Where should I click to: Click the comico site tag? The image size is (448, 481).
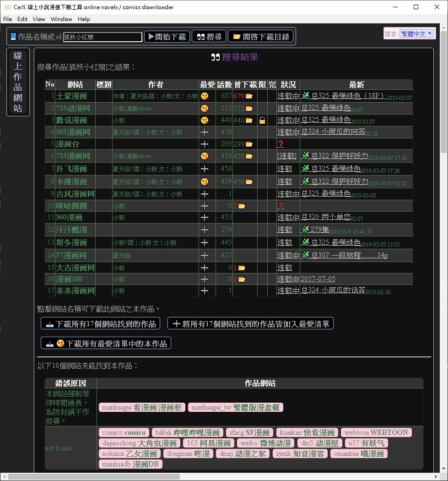(124, 432)
